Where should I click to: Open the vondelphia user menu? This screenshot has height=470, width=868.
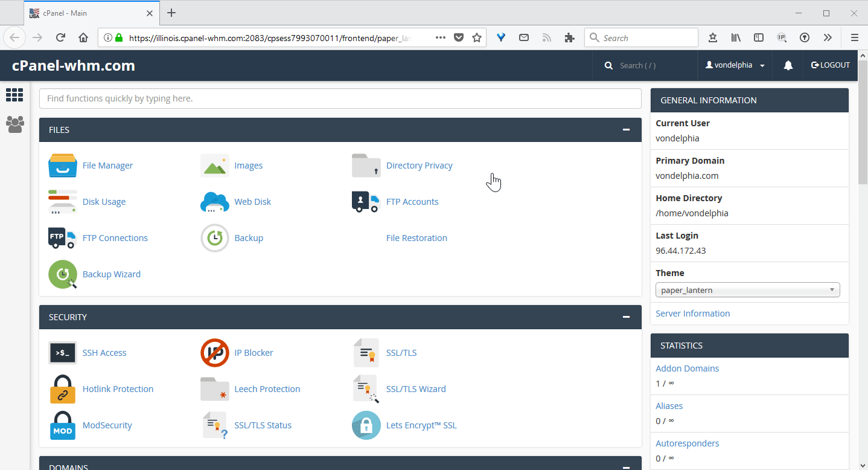[x=735, y=65]
